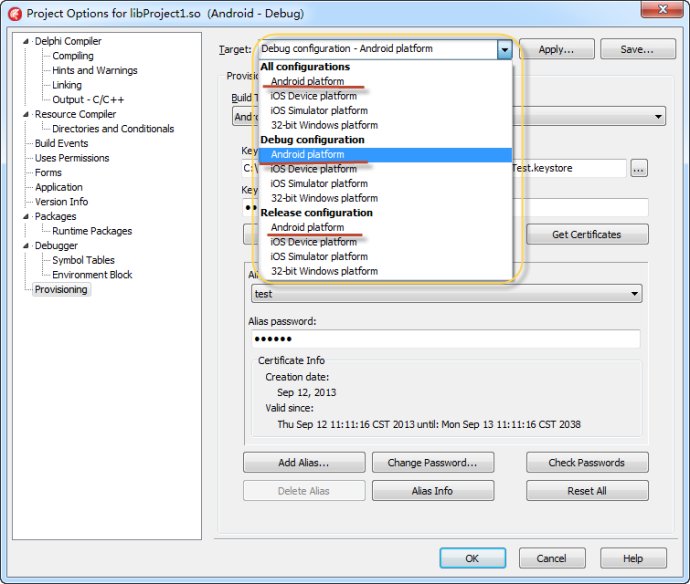Choose 32-bit Windows platform under All configurations
Screen dimensions: 690x584
coord(324,125)
